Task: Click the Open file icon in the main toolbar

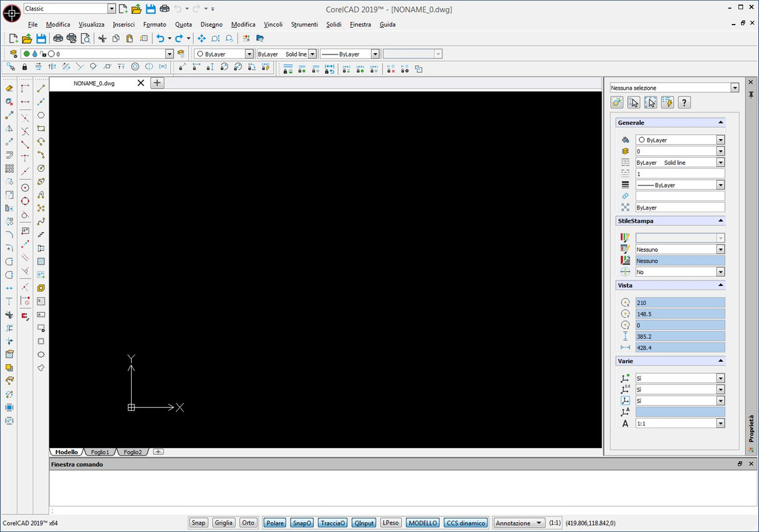Action: pyautogui.click(x=27, y=39)
